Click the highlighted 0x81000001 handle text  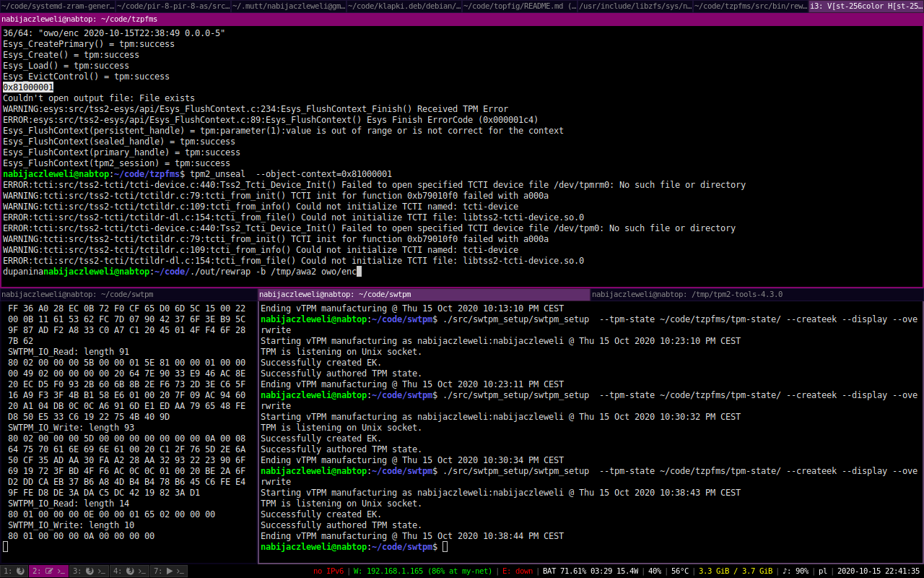pos(28,87)
